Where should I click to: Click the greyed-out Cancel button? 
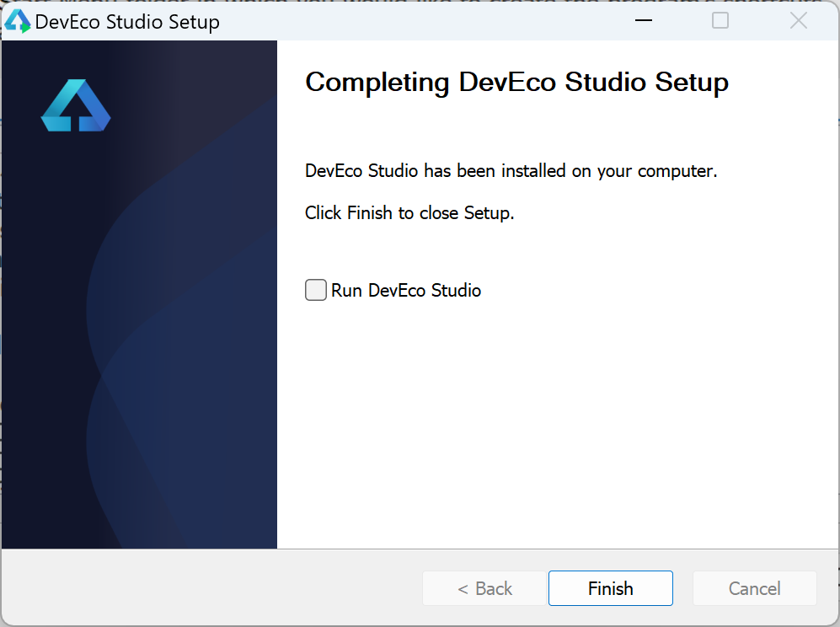(754, 588)
